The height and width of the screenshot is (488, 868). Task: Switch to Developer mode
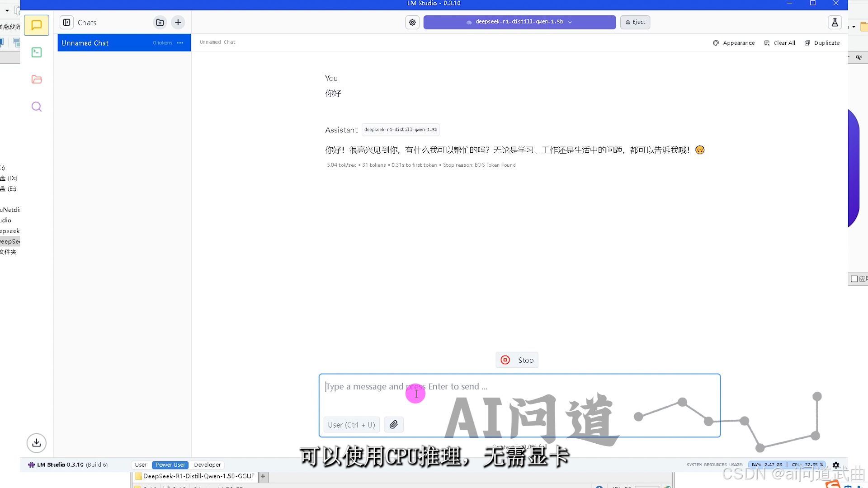click(x=207, y=465)
